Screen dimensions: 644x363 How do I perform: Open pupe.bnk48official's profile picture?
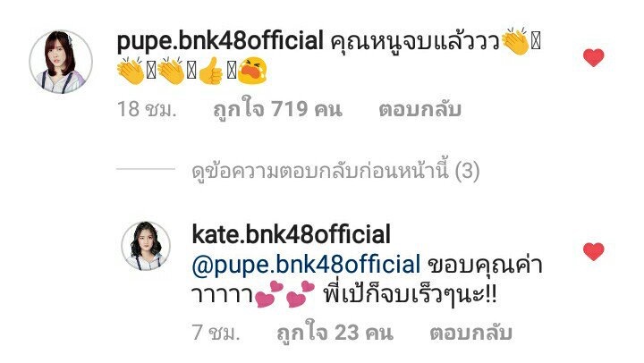(61, 62)
